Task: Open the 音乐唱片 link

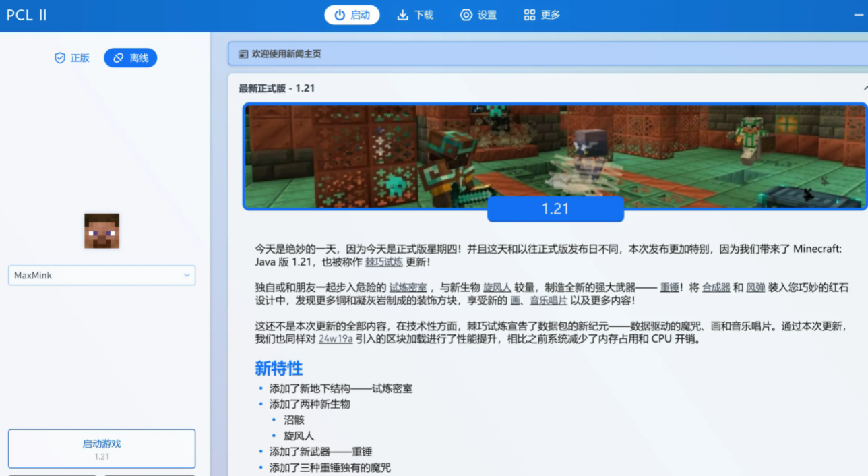Action: coord(548,301)
